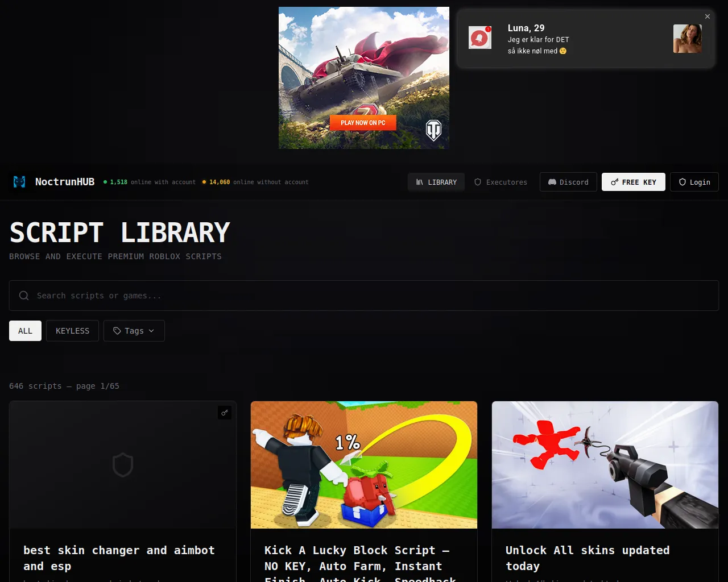The width and height of the screenshot is (728, 582).
Task: Open 'Unlock All skins updated today' title
Action: click(588, 558)
